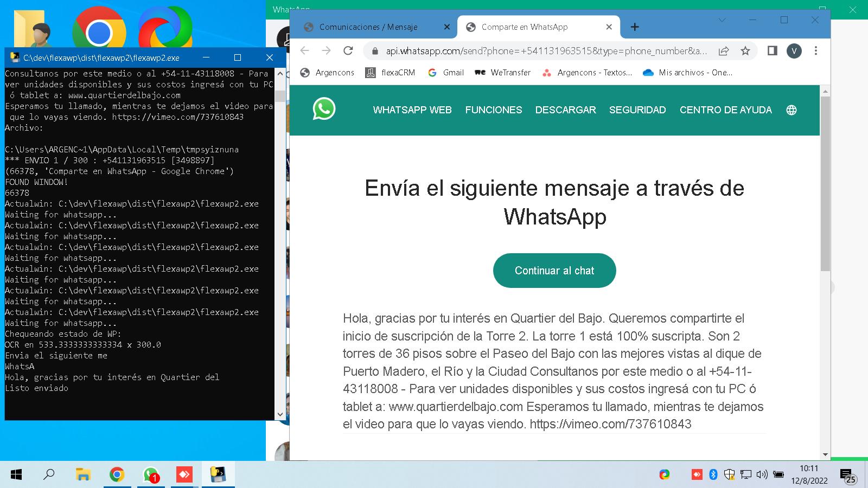Open the Edge desktop shortcut icon
This screenshot has width=868, height=488.
click(x=165, y=28)
